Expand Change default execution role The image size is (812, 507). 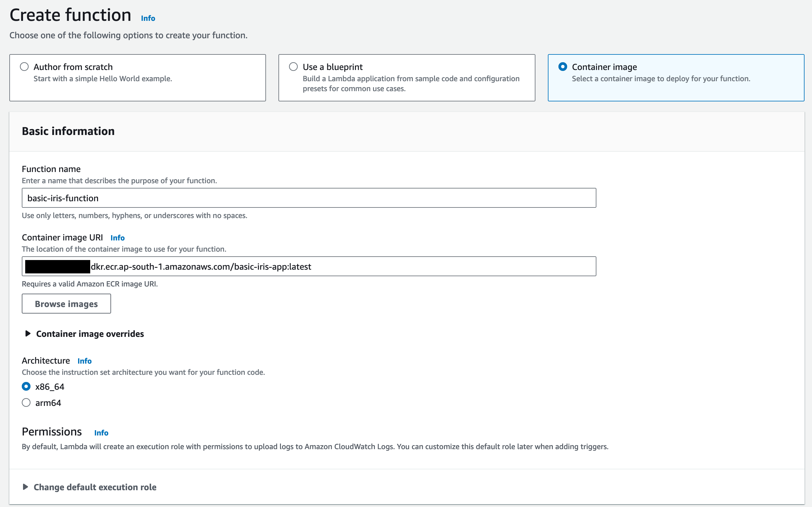coord(95,487)
